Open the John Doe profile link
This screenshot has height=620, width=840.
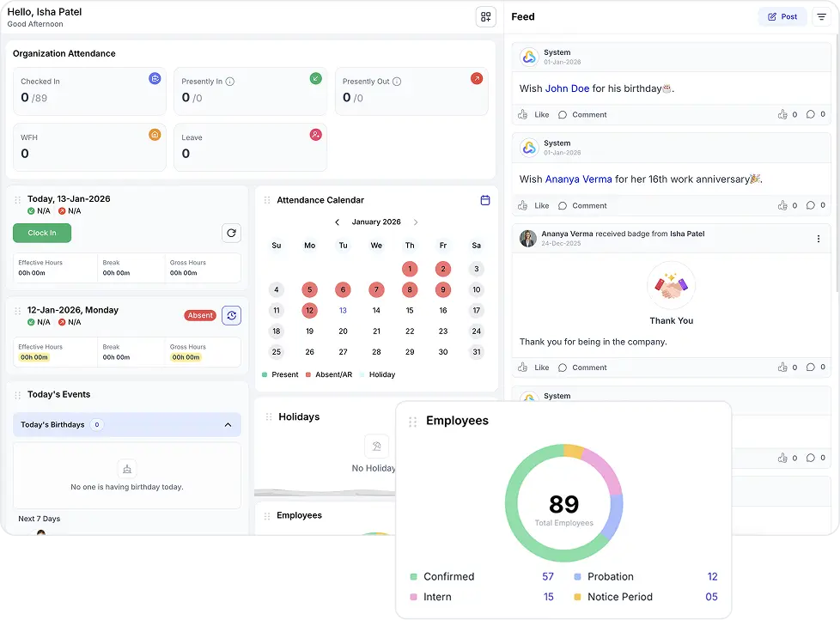[567, 88]
